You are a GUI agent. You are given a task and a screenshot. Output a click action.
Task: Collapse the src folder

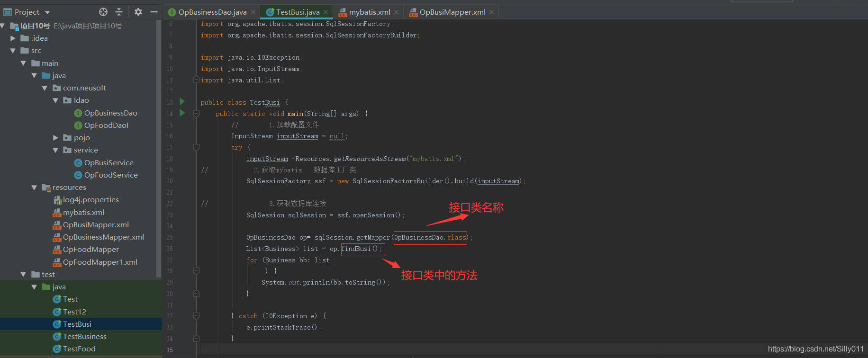tap(13, 51)
